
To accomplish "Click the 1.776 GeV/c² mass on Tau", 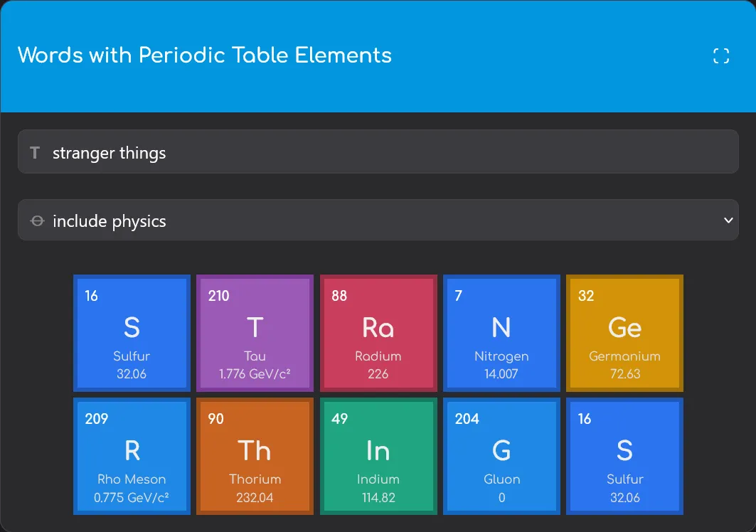I will [x=255, y=373].
